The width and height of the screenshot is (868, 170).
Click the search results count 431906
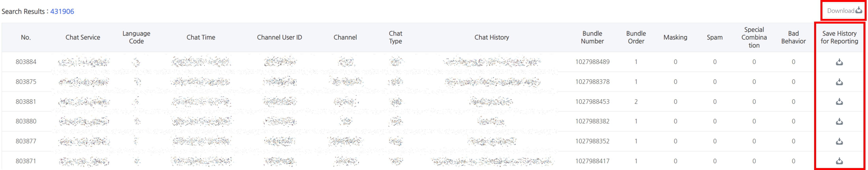(x=62, y=11)
